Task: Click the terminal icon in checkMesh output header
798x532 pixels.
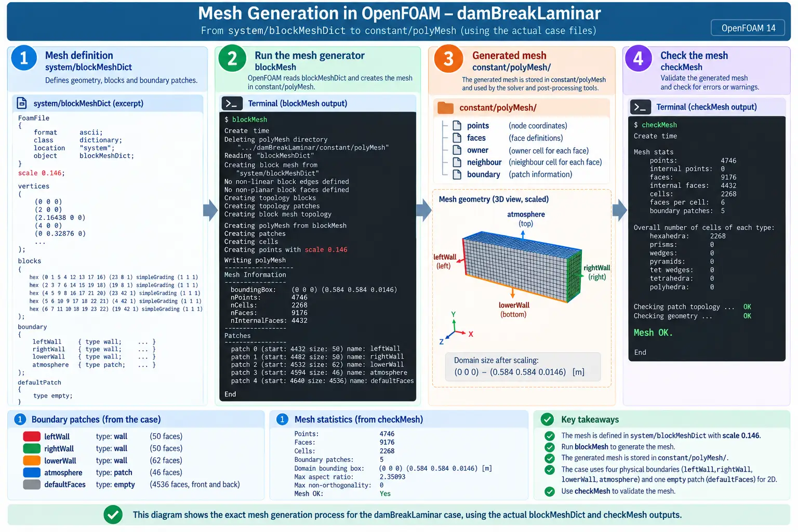Action: pyautogui.click(x=640, y=107)
